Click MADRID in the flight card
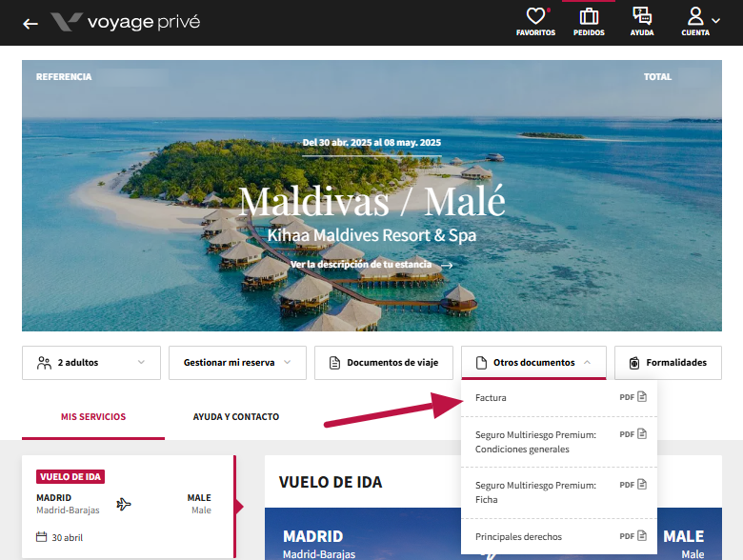Viewport: 743px width, 560px height. tap(54, 498)
